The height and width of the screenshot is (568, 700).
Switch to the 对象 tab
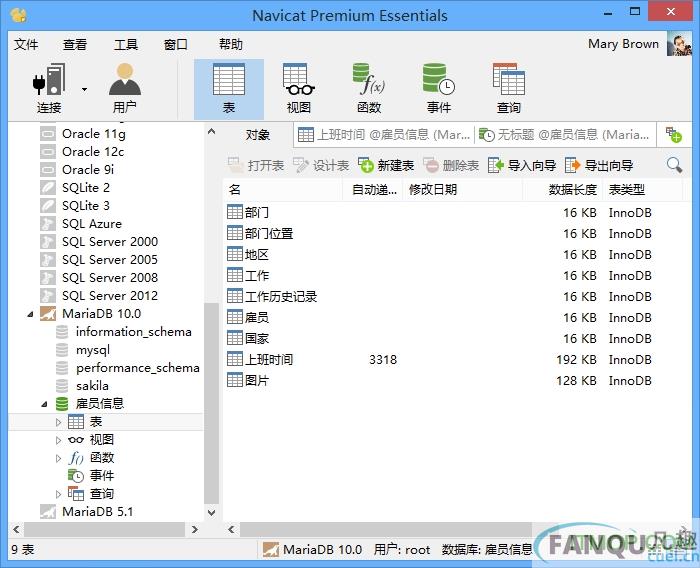click(257, 134)
